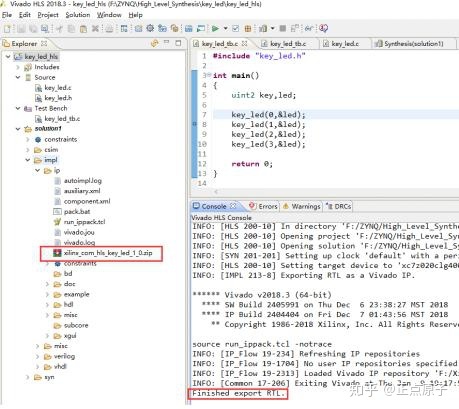Open the File menu
This screenshot has height=409, width=459.
click(x=7, y=15)
